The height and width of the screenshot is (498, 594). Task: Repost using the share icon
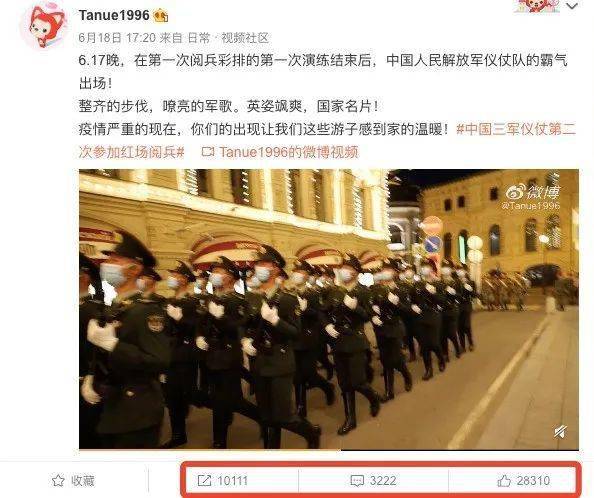click(204, 481)
